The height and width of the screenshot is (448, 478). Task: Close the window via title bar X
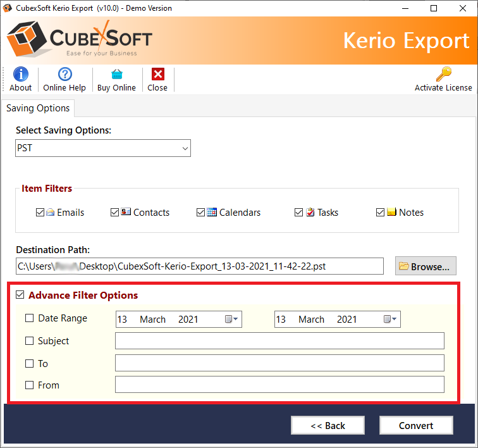[463, 8]
